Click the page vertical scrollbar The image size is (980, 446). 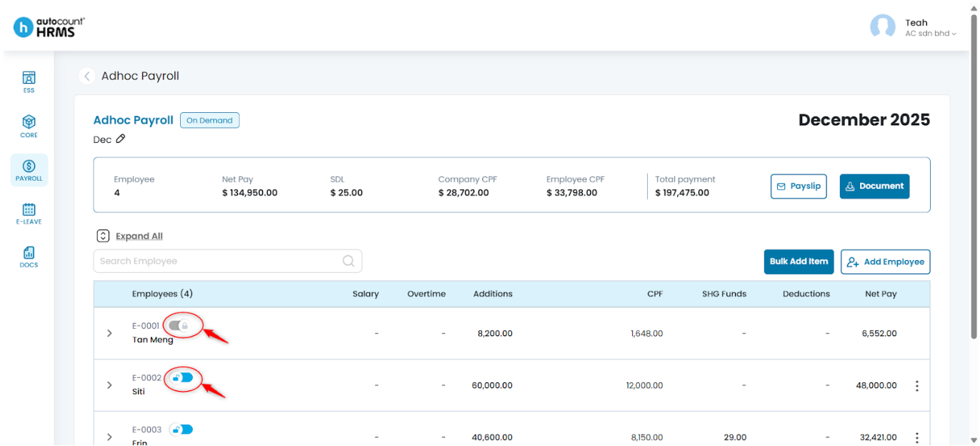click(974, 175)
